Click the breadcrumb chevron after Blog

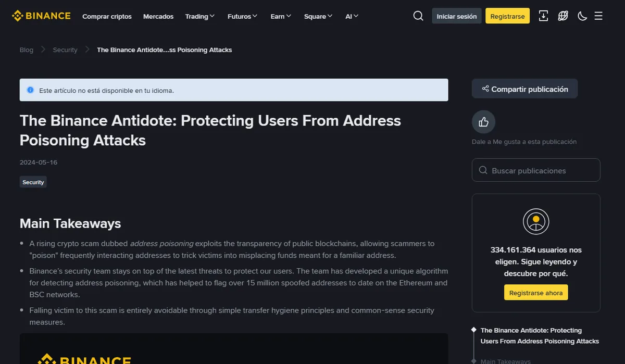pyautogui.click(x=43, y=50)
